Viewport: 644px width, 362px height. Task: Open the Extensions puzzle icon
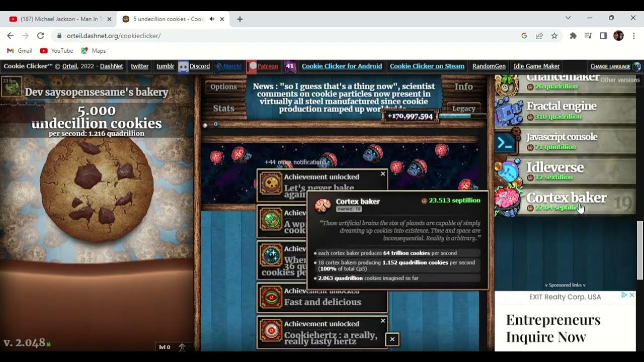click(573, 36)
